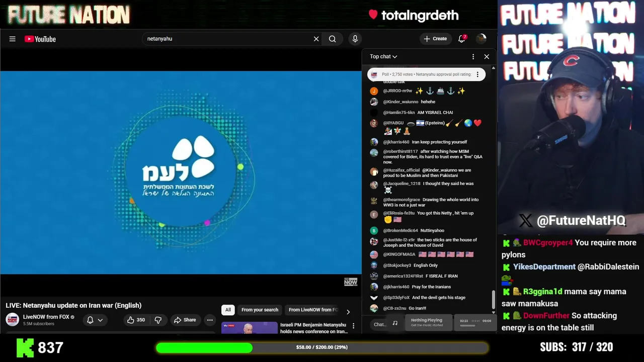Open recommended video three-dot menu
The width and height of the screenshot is (644, 362).
[x=354, y=326]
